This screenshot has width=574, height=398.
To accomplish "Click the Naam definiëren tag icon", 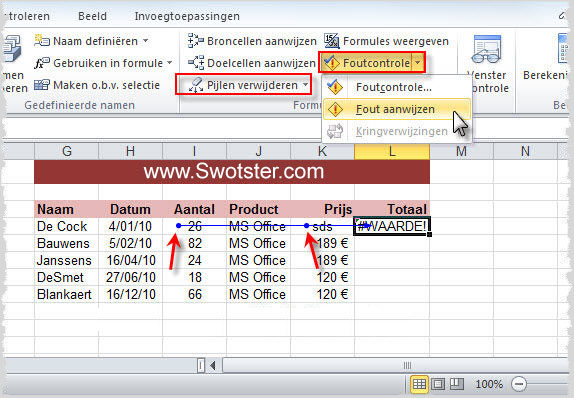I will [x=42, y=41].
